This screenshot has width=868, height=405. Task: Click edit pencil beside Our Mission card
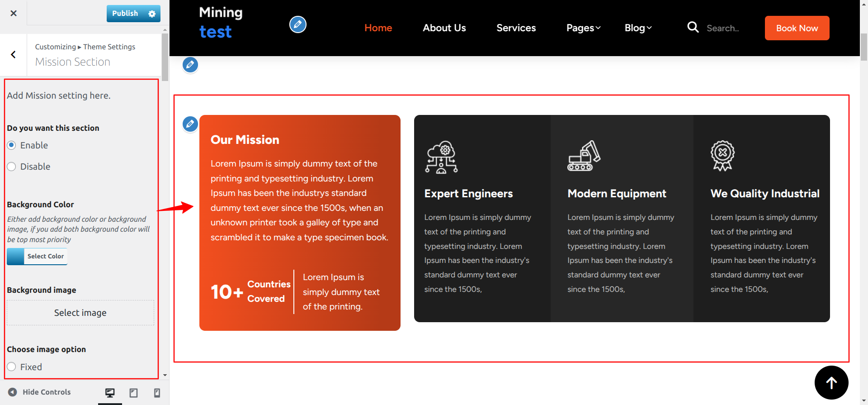click(x=190, y=124)
